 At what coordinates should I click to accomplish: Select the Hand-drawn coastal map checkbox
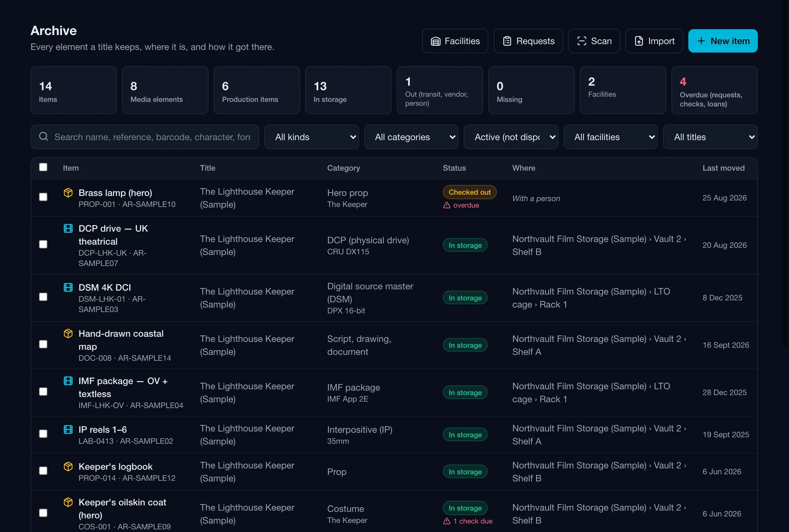(x=43, y=344)
